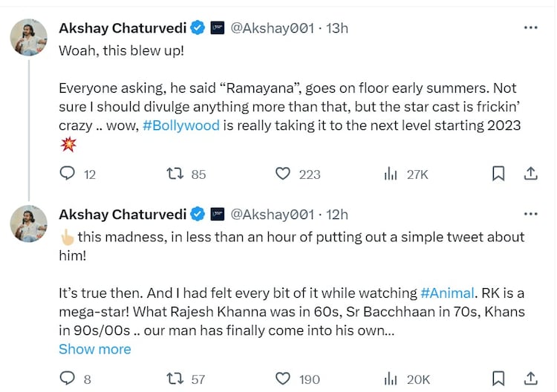
Task: Retweet the tweet with 57 reposts
Action: (x=175, y=379)
